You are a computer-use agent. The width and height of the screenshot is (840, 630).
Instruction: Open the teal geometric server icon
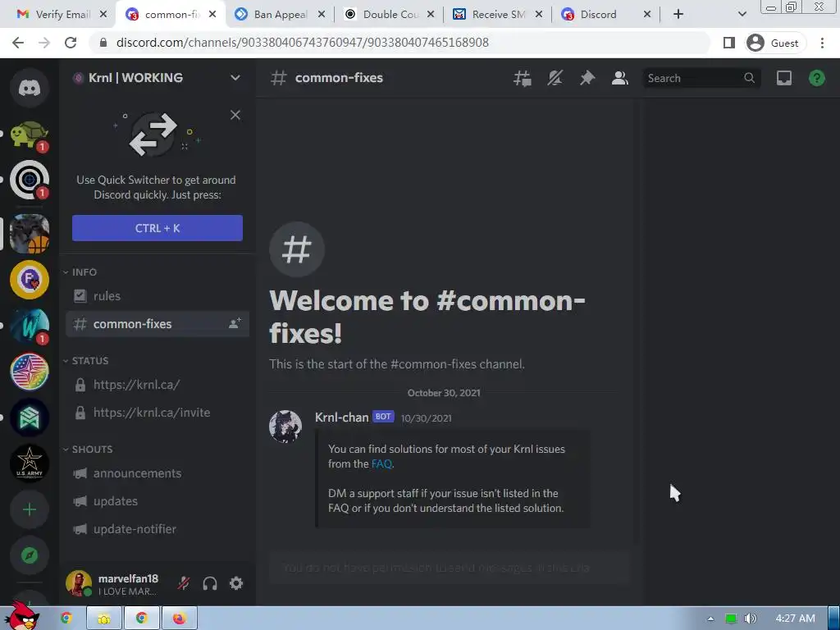coord(30,418)
